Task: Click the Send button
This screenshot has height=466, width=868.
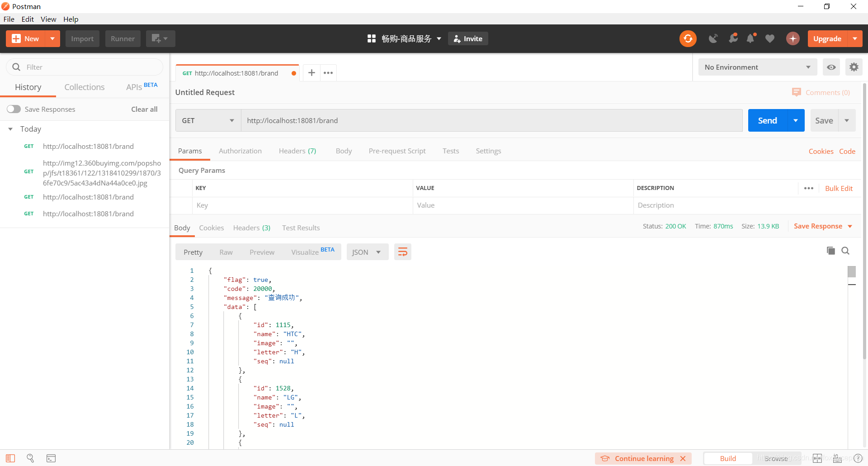Action: click(x=768, y=120)
